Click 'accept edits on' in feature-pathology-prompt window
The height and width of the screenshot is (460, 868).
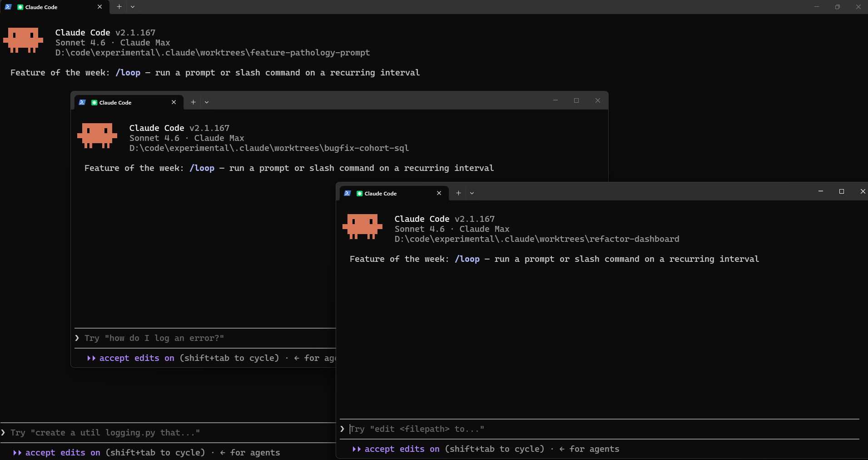63,453
